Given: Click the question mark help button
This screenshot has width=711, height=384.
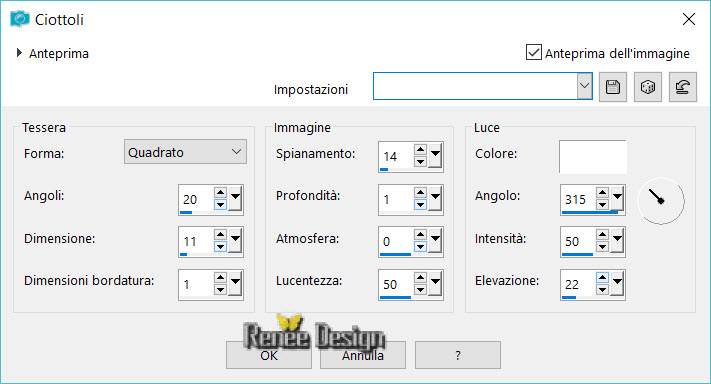Looking at the screenshot, I should (458, 355).
